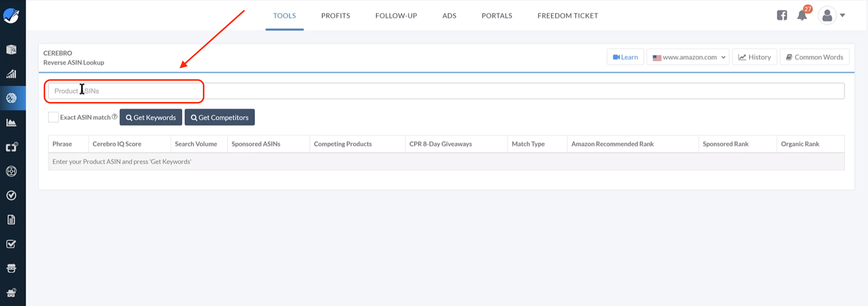Open the circular target icon in sidebar
This screenshot has height=306, width=868.
11,171
